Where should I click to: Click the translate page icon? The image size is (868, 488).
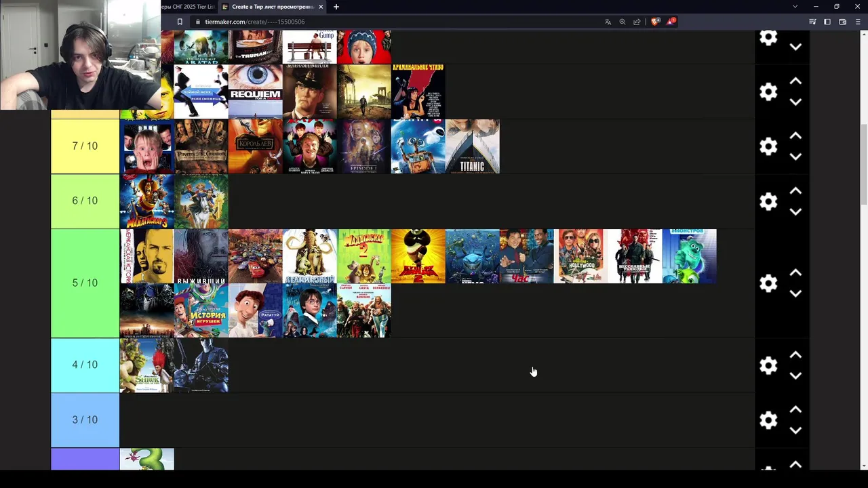point(608,22)
